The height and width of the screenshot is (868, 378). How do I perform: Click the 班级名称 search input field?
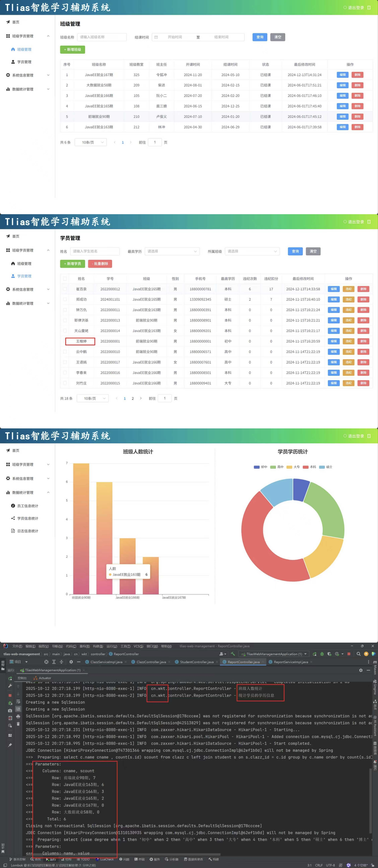[101, 37]
